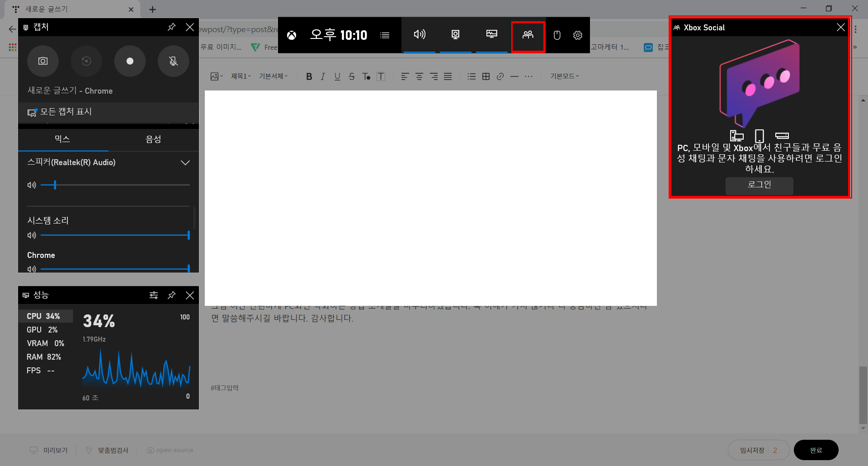Start recording with the record button
The width and height of the screenshot is (868, 466).
pos(130,61)
